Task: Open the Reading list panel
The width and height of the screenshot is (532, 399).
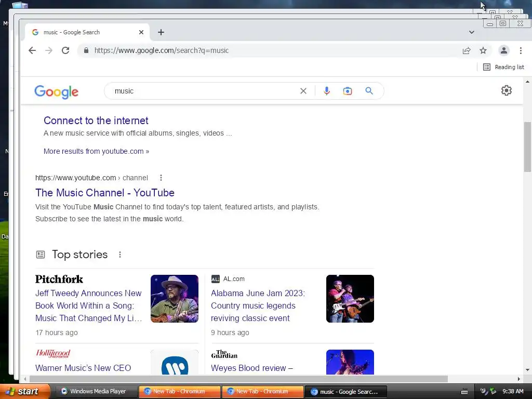Action: (503, 67)
